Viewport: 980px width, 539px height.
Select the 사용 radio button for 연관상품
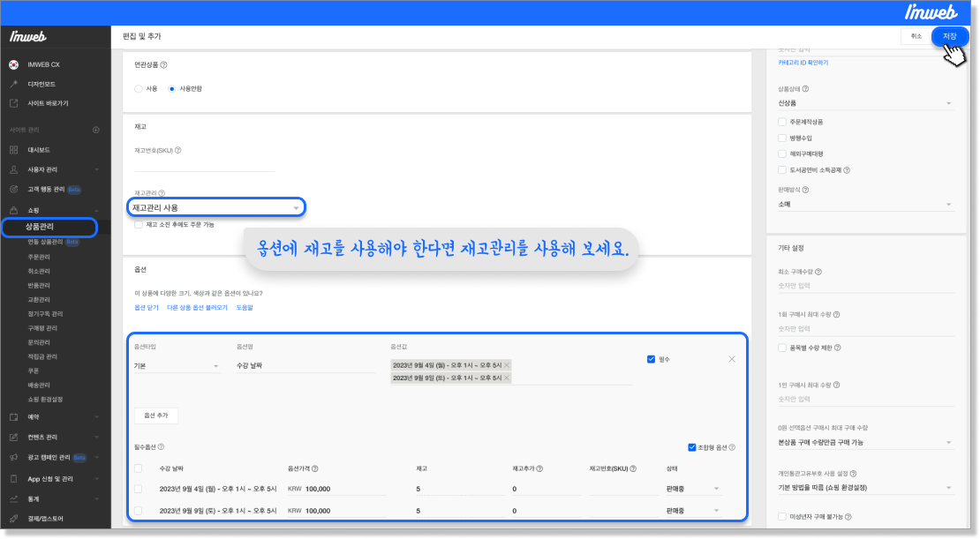coord(139,89)
